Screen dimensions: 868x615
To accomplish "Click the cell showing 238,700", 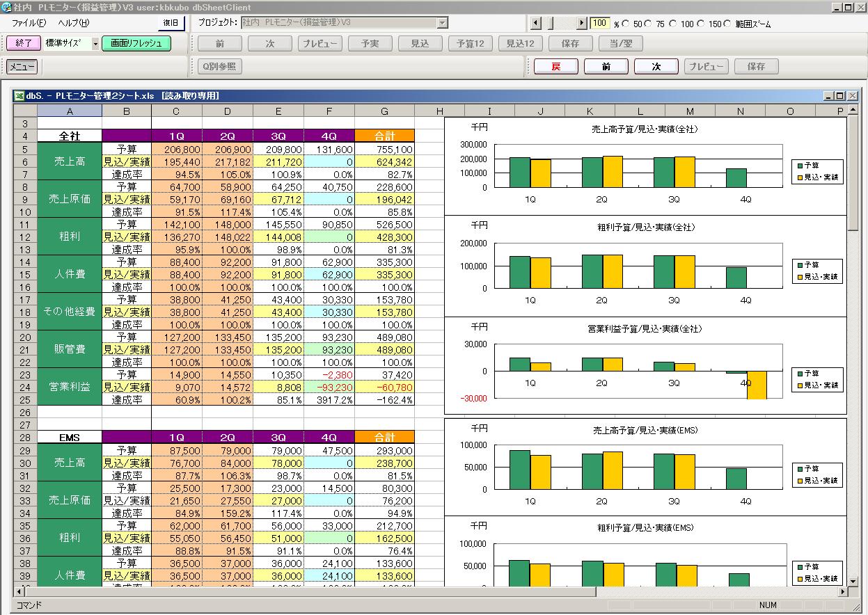I will coord(385,463).
